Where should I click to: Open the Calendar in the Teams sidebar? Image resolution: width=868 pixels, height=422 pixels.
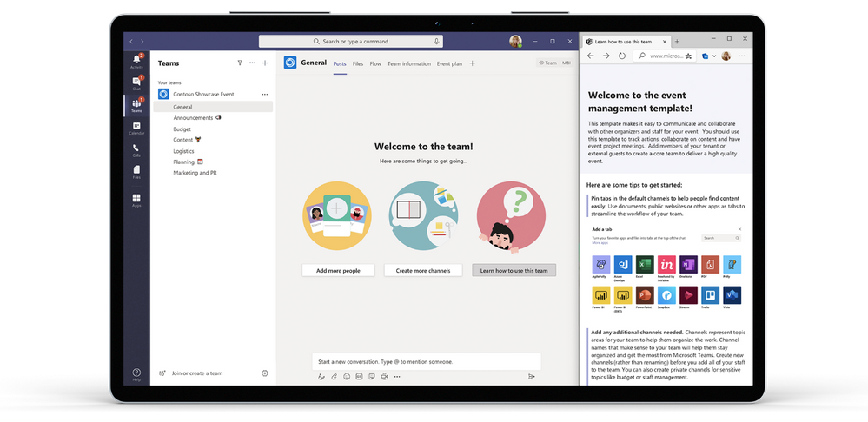[136, 129]
